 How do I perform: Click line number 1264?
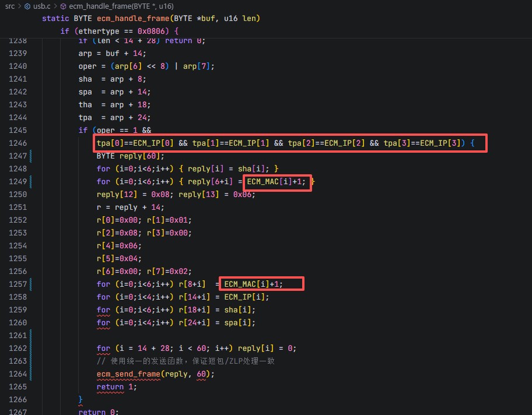[17, 374]
